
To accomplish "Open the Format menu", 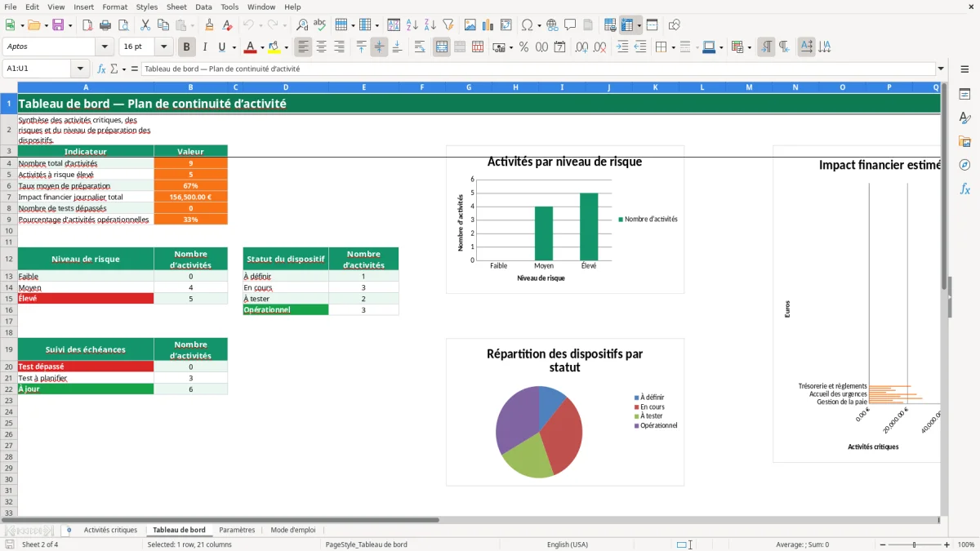I will coord(114,7).
